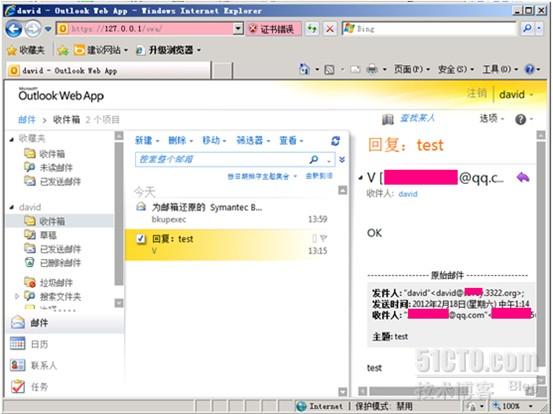This screenshot has width=553, height=414.
Task: Open the recent pages dropdown arrow
Action: 48,29
